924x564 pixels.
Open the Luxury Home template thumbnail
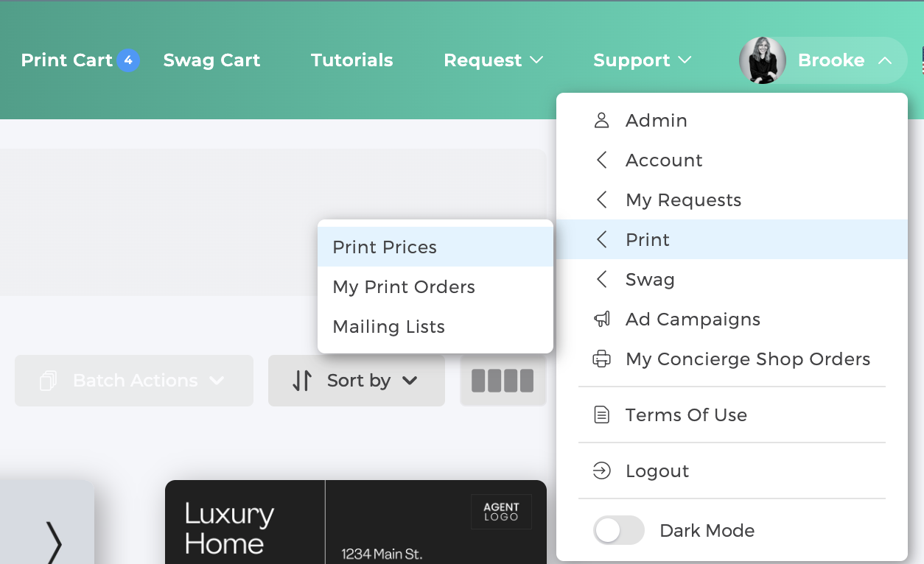[356, 522]
